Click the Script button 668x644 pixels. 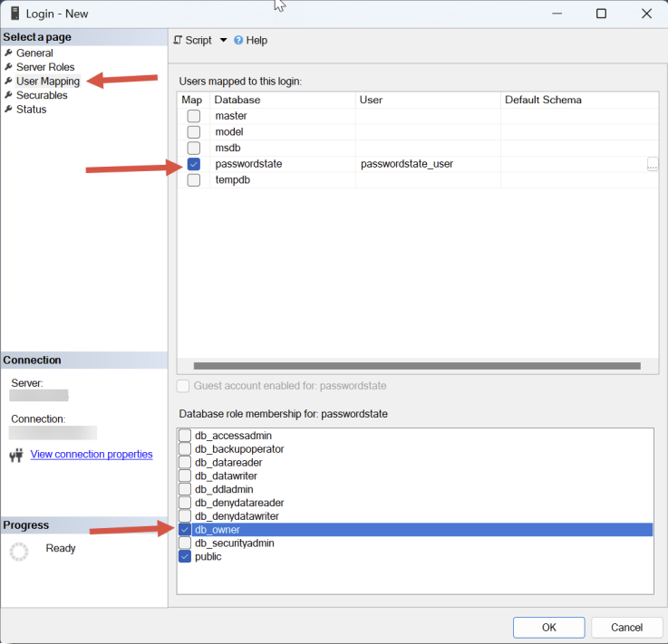pos(192,41)
